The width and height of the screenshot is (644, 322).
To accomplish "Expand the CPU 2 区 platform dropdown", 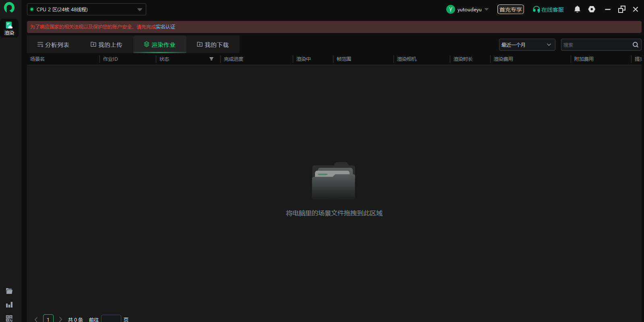I will pos(87,9).
